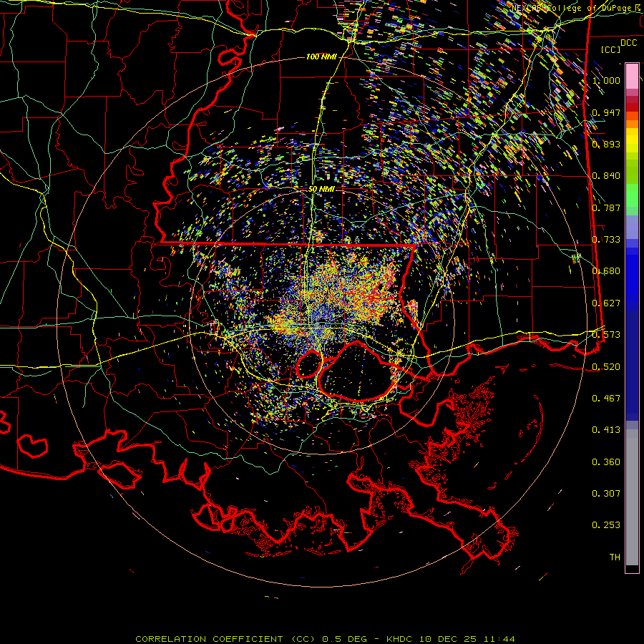Click the 0.840 color scale value

pyautogui.click(x=606, y=176)
